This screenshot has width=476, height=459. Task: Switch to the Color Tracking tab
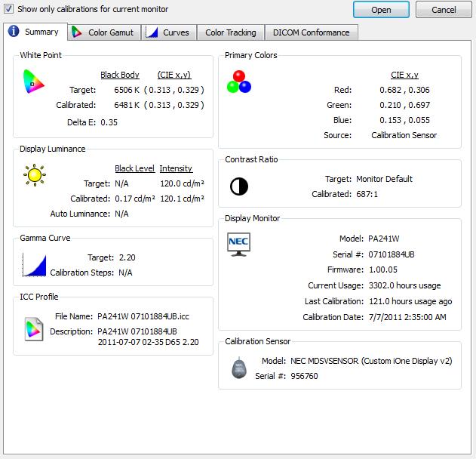click(231, 32)
